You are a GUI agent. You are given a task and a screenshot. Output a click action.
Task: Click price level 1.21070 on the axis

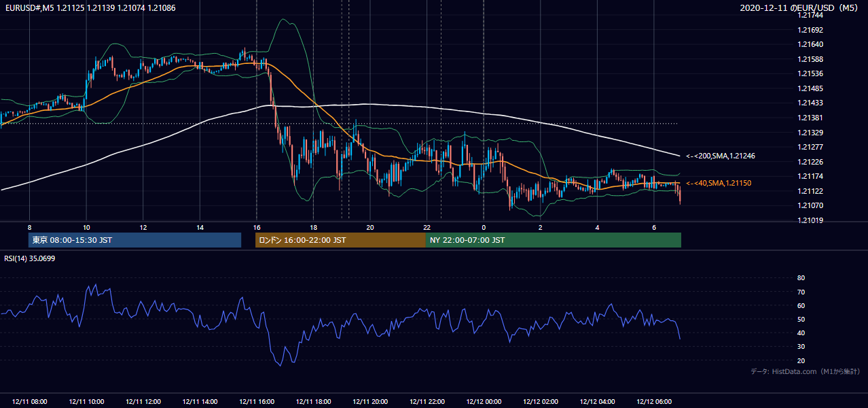pos(811,205)
